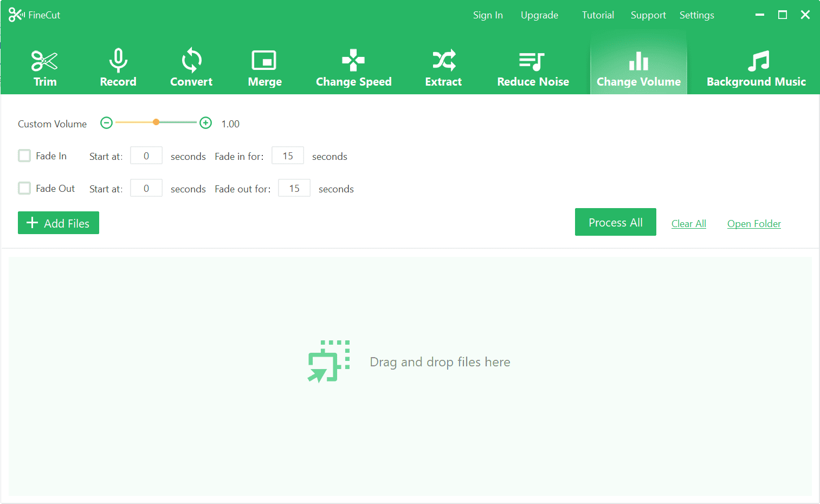This screenshot has width=820, height=504.
Task: Click the drag and drop files icon
Action: point(329,361)
